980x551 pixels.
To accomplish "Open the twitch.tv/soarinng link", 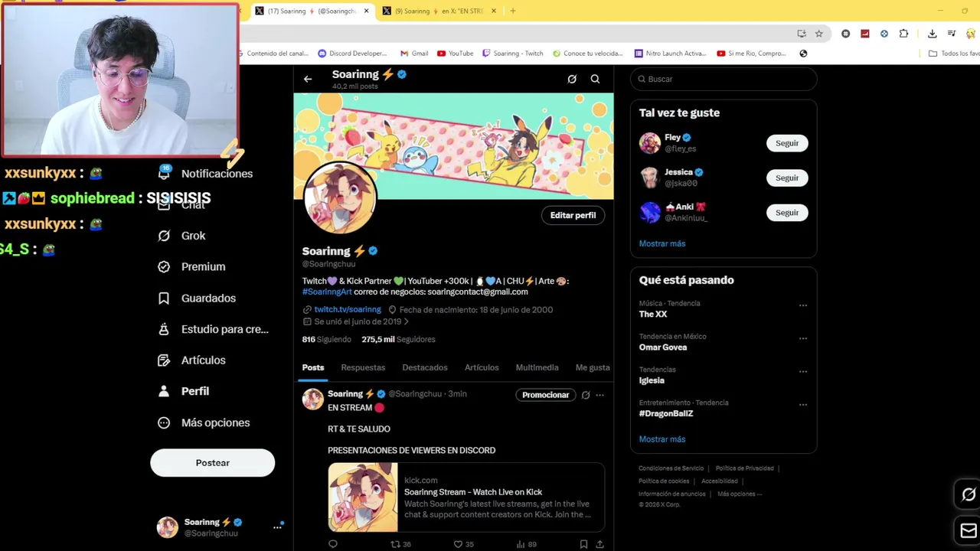I will pos(348,309).
